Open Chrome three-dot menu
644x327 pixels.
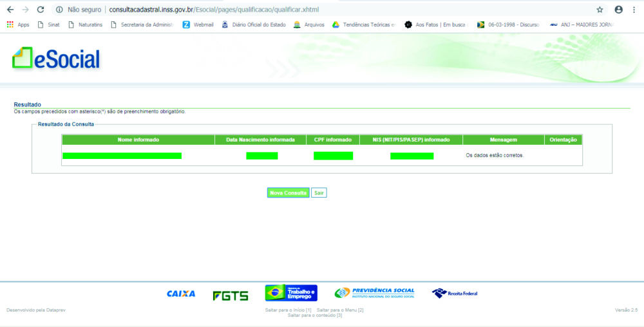pyautogui.click(x=634, y=10)
